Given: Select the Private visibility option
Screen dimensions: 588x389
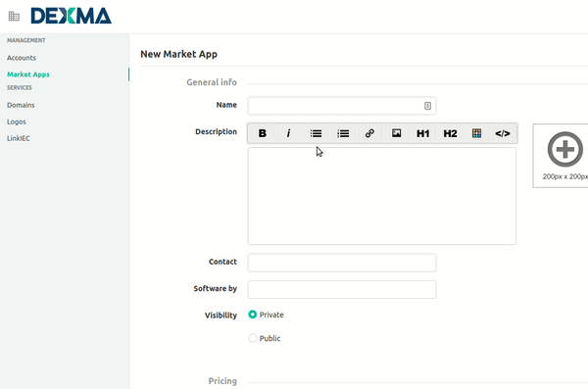Looking at the screenshot, I should [x=253, y=315].
